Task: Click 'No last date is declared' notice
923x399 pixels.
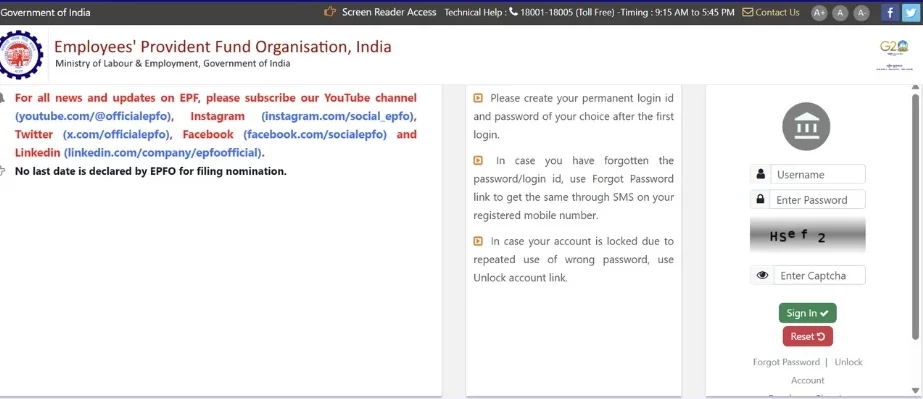Action: click(151, 172)
